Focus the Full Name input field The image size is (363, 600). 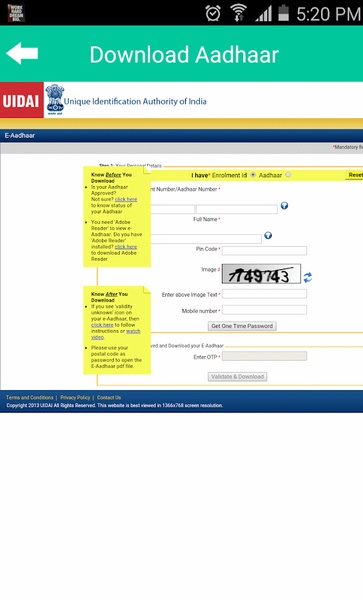(x=206, y=239)
